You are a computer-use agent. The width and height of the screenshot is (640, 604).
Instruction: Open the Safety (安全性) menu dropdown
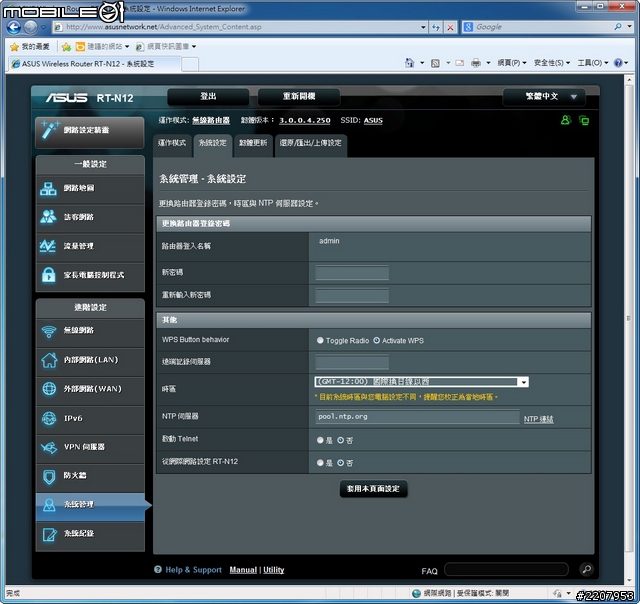coord(552,63)
